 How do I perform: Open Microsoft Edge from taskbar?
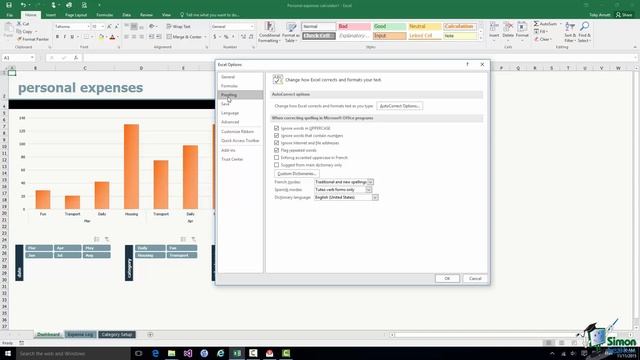click(155, 353)
